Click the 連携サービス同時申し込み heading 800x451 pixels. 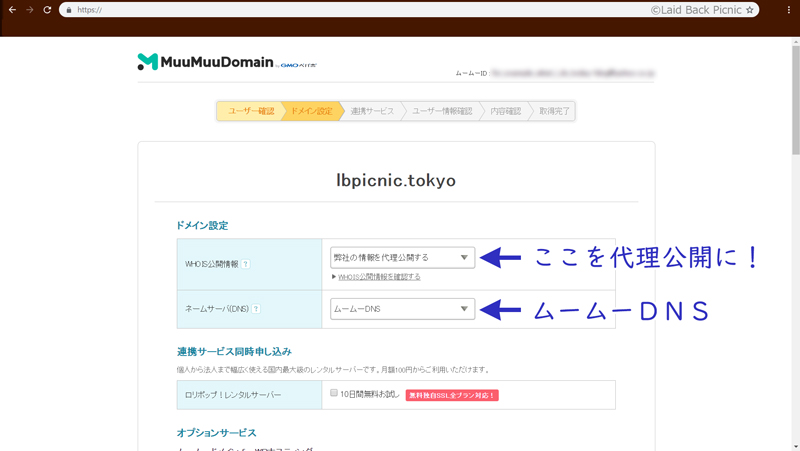(x=234, y=352)
